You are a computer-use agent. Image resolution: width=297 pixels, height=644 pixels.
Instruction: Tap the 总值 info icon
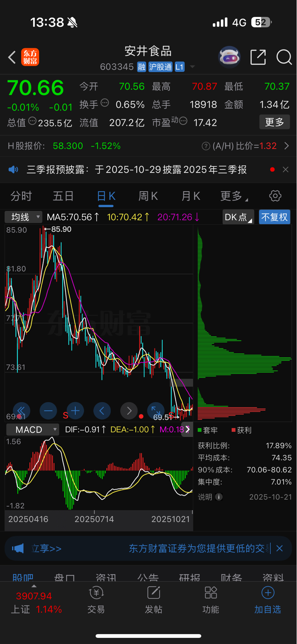coord(32,121)
